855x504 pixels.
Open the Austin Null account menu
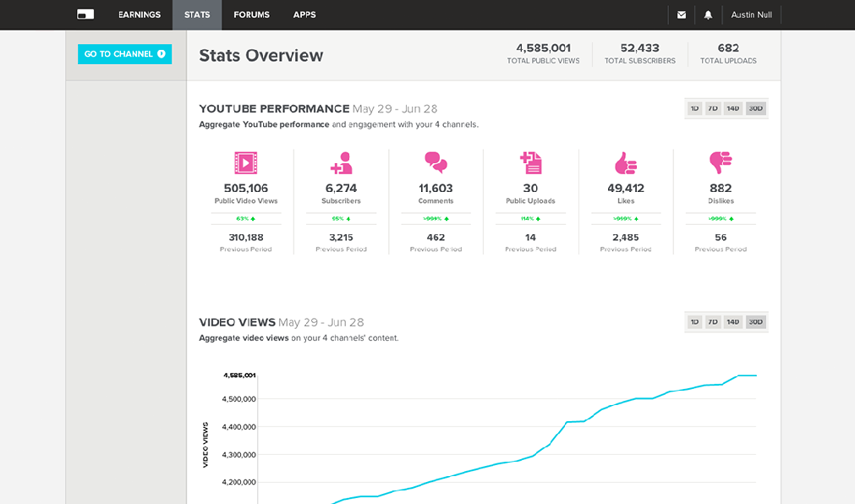(749, 14)
